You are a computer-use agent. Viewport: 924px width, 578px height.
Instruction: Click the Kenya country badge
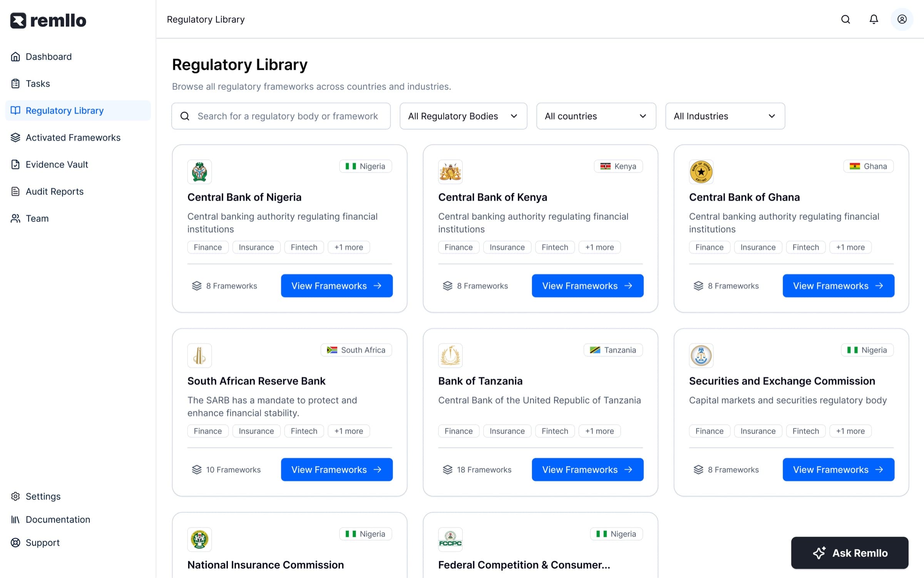pyautogui.click(x=618, y=166)
